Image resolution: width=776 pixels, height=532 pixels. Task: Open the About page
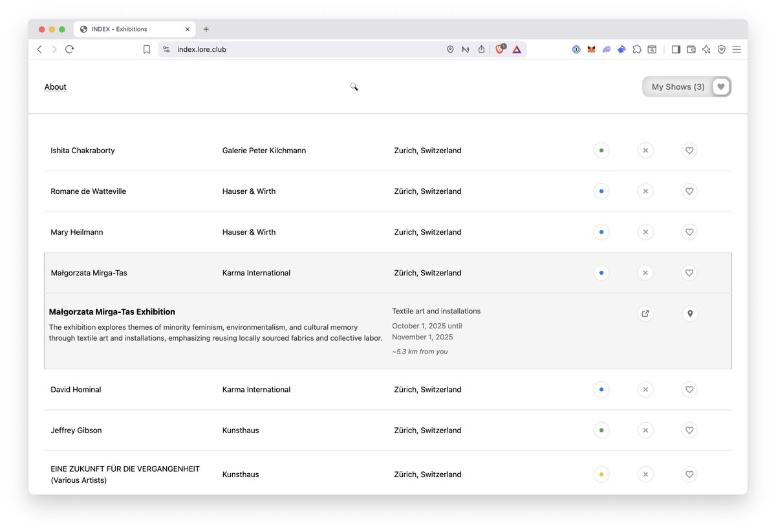(x=55, y=86)
